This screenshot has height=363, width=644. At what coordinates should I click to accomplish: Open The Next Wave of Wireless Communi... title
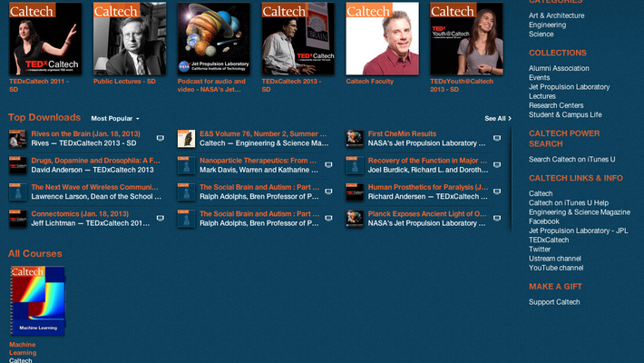click(x=95, y=187)
